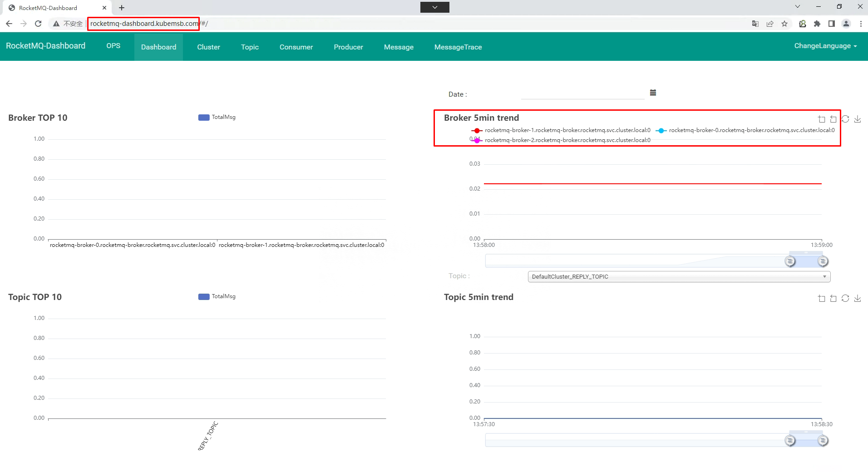This screenshot has width=868, height=472.
Task: Activate area zoom on Topic 5min trend
Action: [x=822, y=298]
